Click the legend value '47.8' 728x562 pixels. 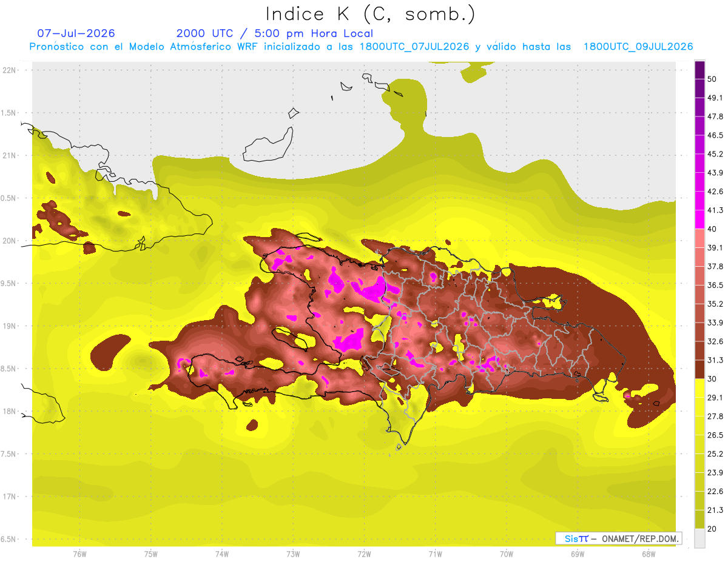tap(715, 116)
